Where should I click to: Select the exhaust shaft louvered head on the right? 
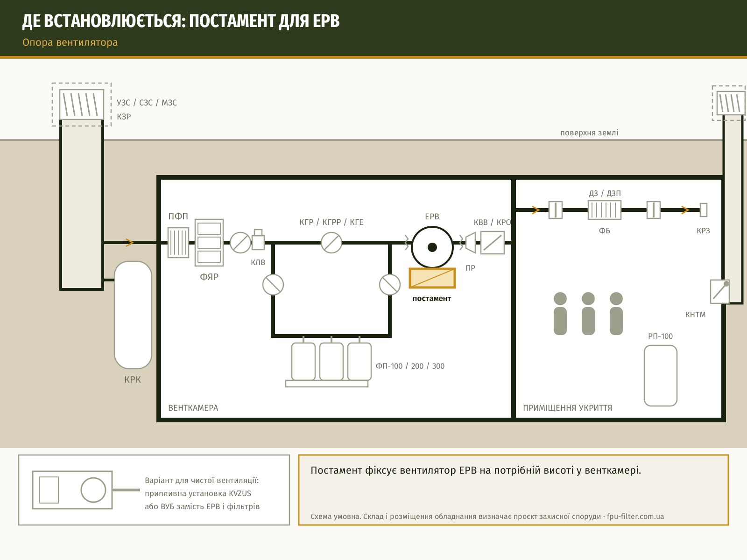pyautogui.click(x=731, y=104)
